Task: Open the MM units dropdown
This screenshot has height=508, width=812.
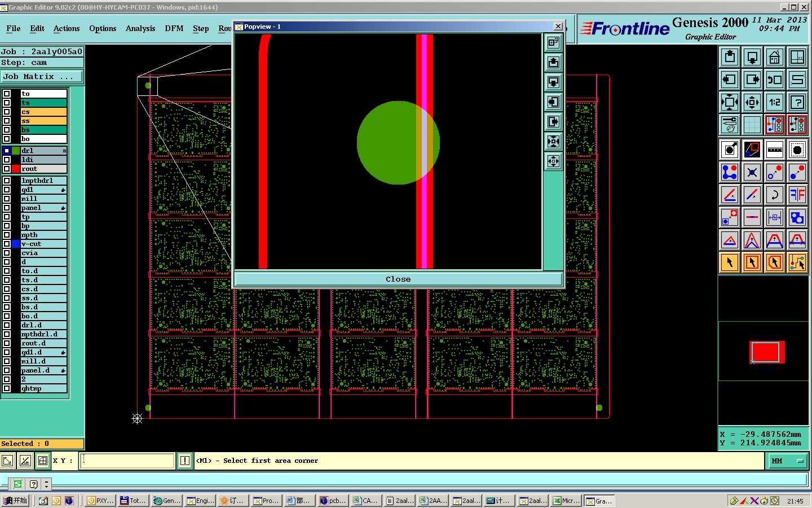Action: click(x=787, y=461)
